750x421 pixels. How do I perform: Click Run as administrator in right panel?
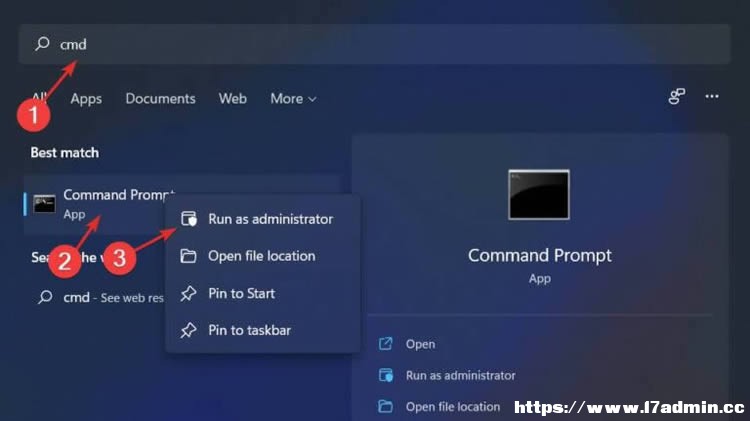coord(461,376)
